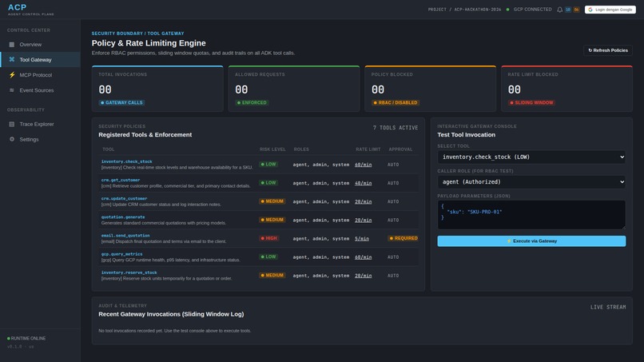Click the notification bell icon
Screen dimensions: 644x362
[x=559, y=10]
